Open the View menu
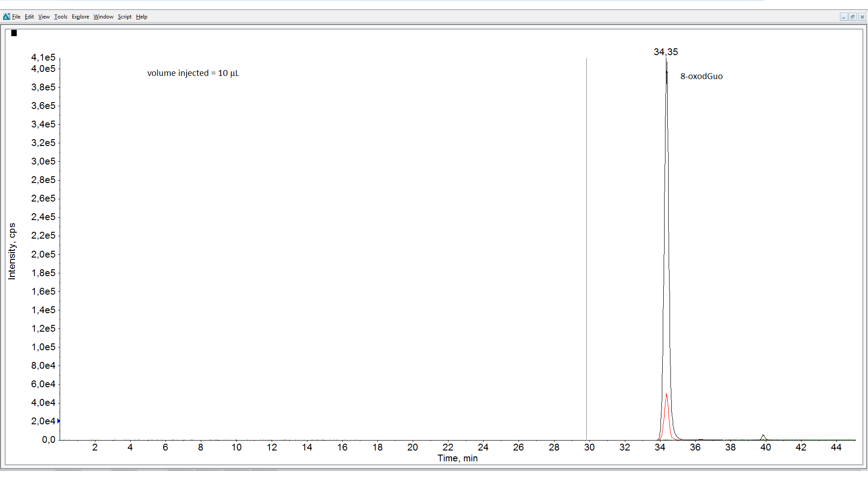 [x=44, y=17]
